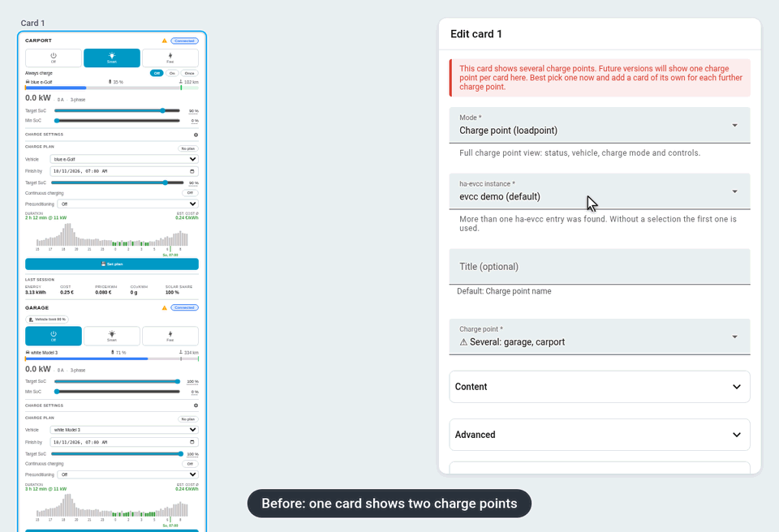Image resolution: width=779 pixels, height=532 pixels.
Task: Open calendar picker in Garage Finish by
Action: click(192, 442)
